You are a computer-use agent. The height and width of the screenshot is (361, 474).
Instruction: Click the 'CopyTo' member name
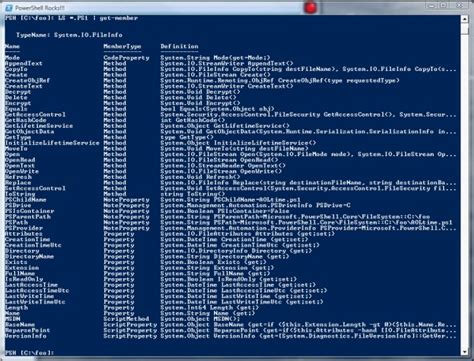pyautogui.click(x=16, y=69)
